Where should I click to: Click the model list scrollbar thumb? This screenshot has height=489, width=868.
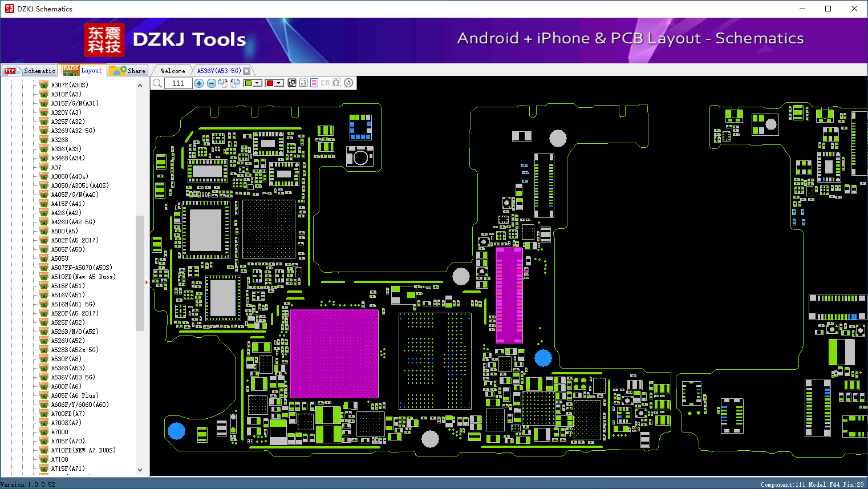(x=140, y=273)
